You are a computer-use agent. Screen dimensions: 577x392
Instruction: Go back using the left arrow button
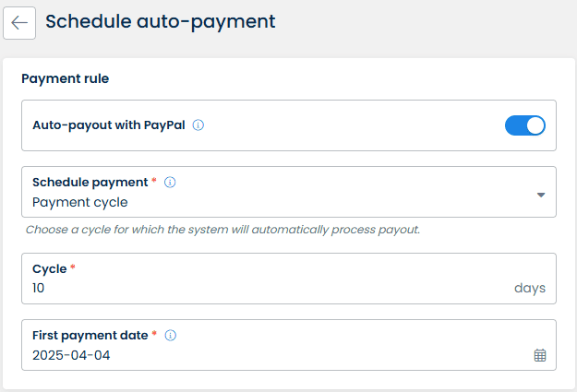pyautogui.click(x=19, y=22)
